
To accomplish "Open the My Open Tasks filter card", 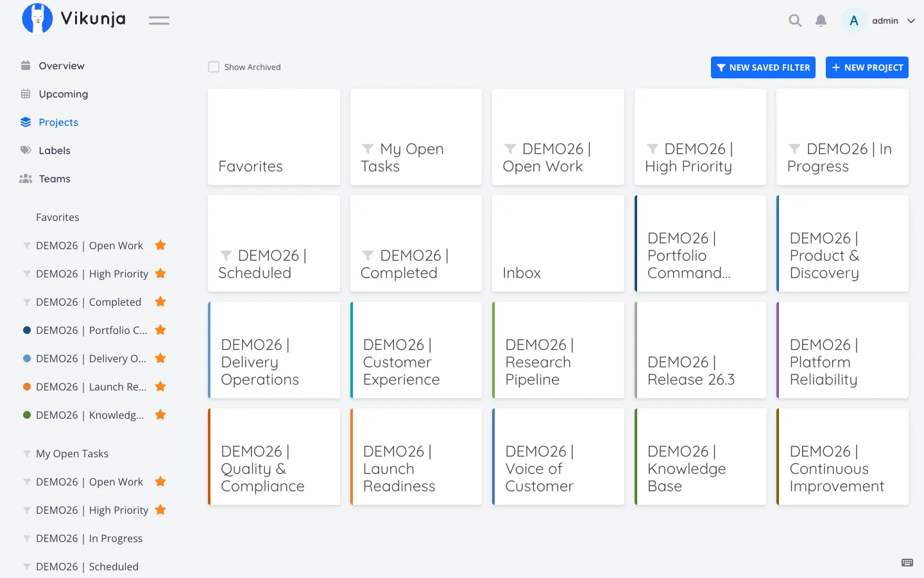I will [416, 137].
